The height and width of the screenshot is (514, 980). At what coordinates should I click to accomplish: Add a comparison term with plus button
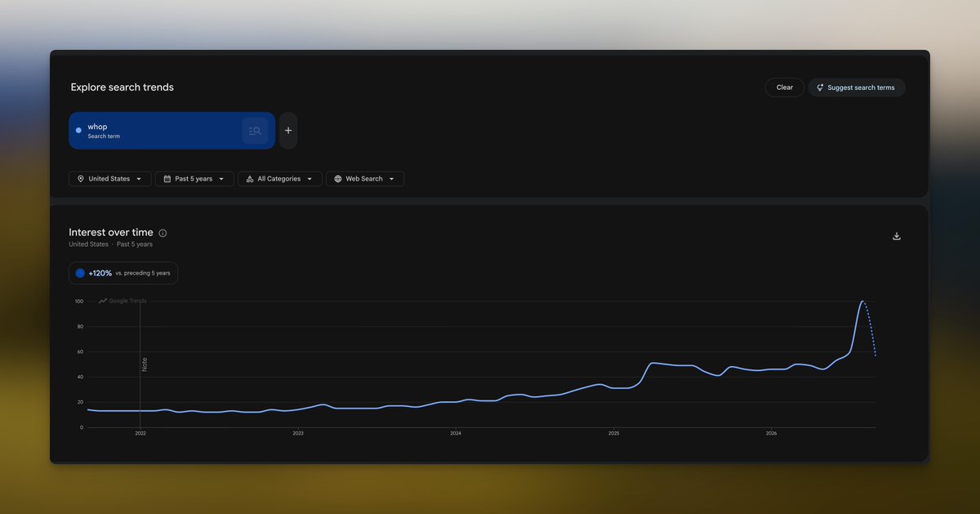[288, 131]
